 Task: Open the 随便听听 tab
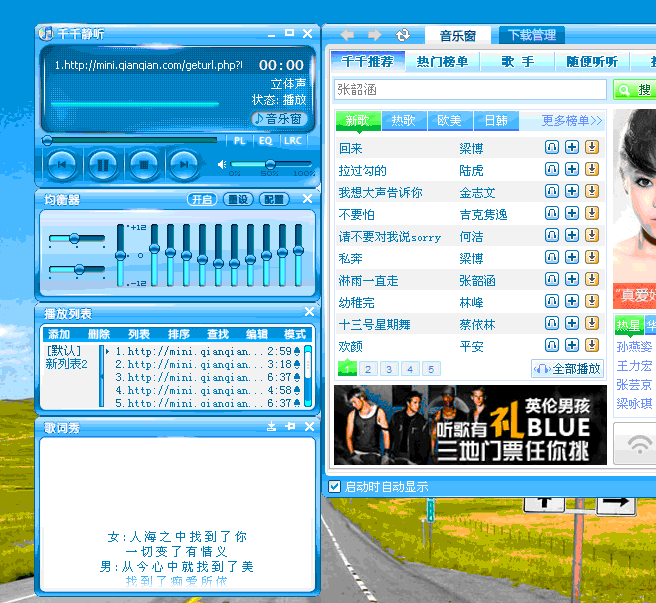point(592,62)
